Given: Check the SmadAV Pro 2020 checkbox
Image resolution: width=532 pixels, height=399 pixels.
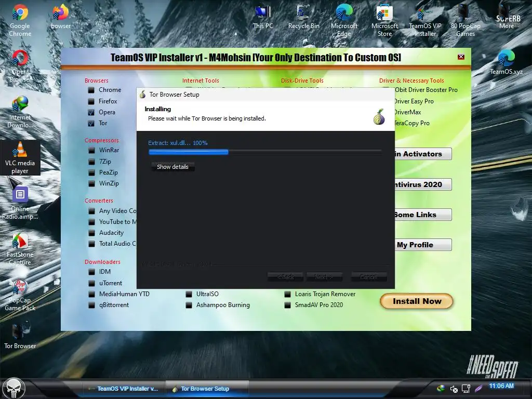Looking at the screenshot, I should click(287, 305).
